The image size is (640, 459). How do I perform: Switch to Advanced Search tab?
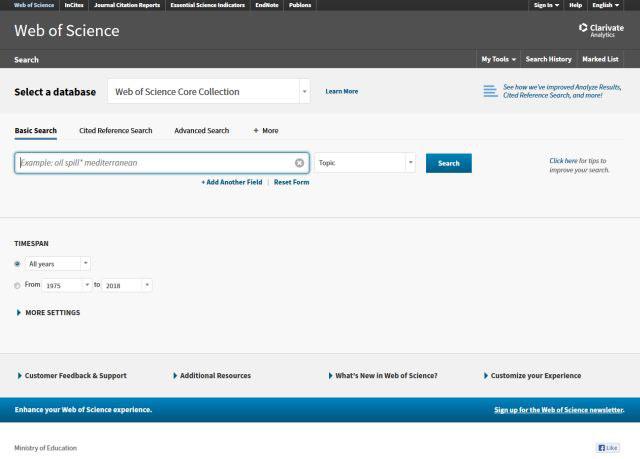202,131
